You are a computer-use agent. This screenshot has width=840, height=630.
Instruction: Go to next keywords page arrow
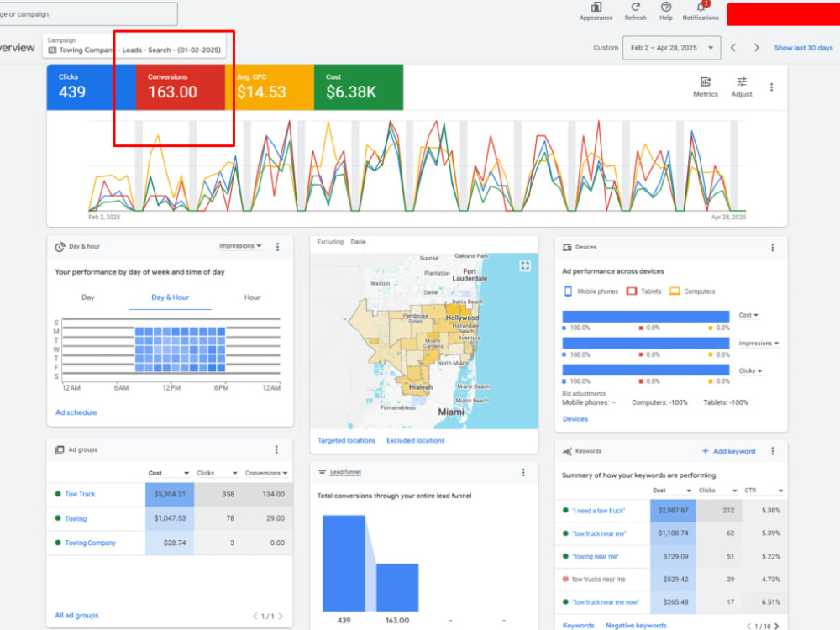776,626
